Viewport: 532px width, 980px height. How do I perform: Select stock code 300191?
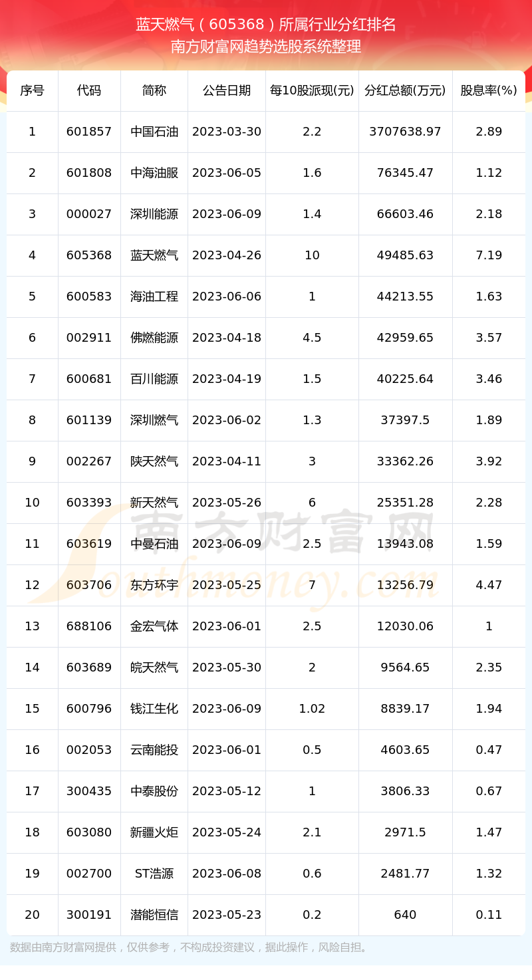coord(89,915)
